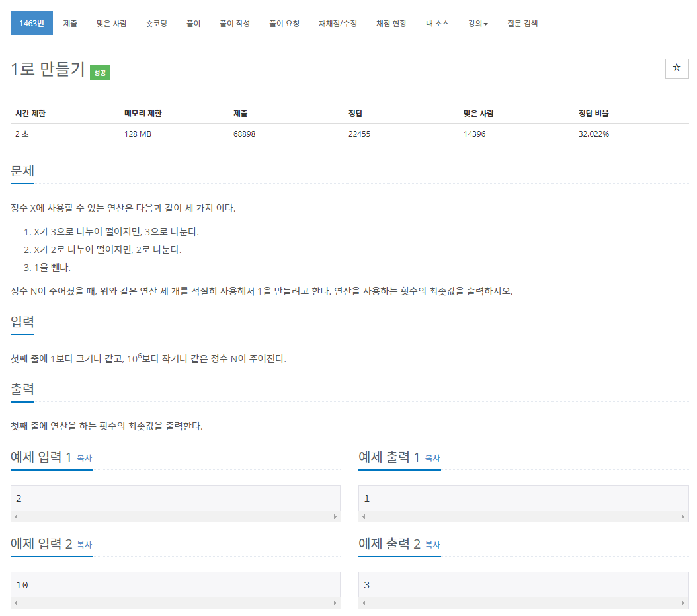Open the 풀이 요청 tab
Screen dimensions: 697x616
tap(284, 24)
